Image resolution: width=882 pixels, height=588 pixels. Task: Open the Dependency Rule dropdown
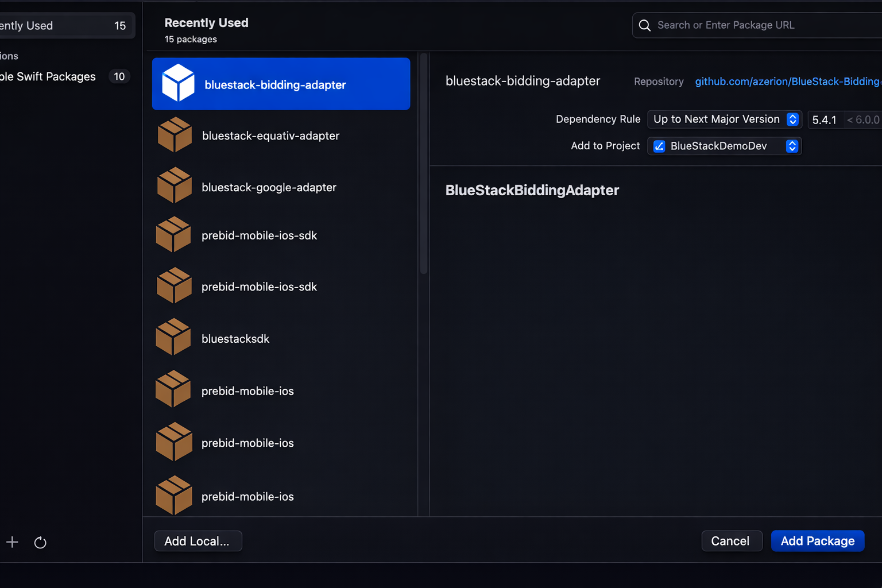724,119
